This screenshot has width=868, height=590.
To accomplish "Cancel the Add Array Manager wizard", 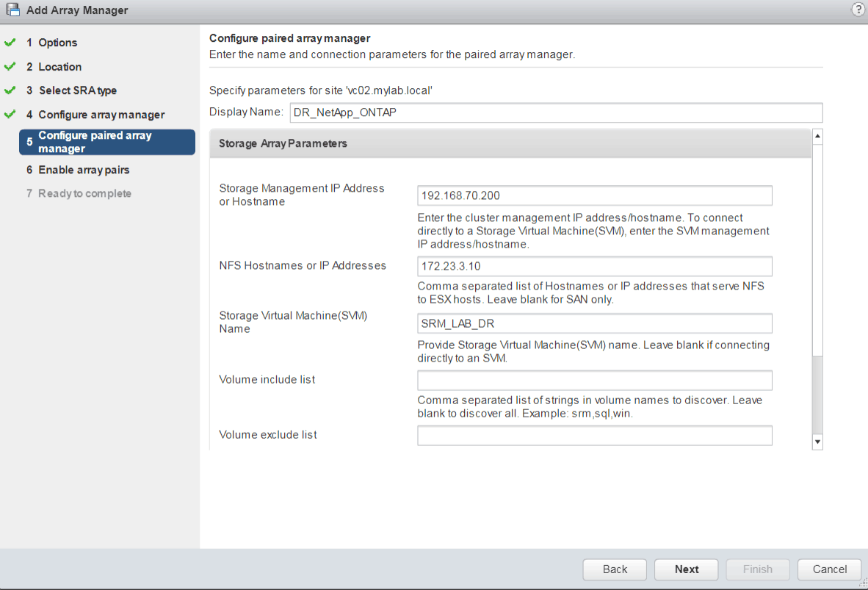I will coord(830,569).
